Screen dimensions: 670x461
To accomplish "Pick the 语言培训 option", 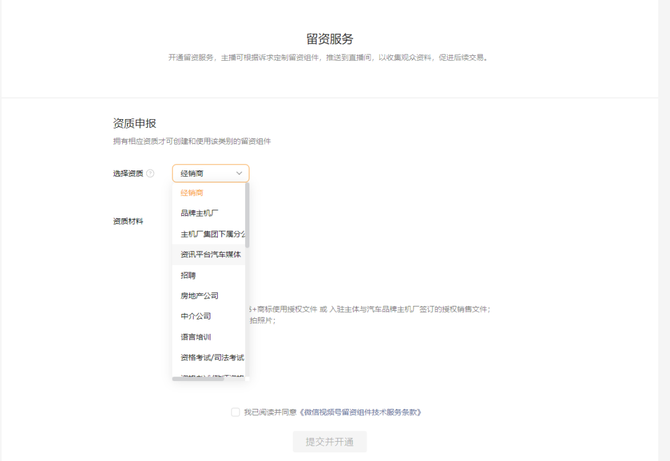I will point(196,337).
